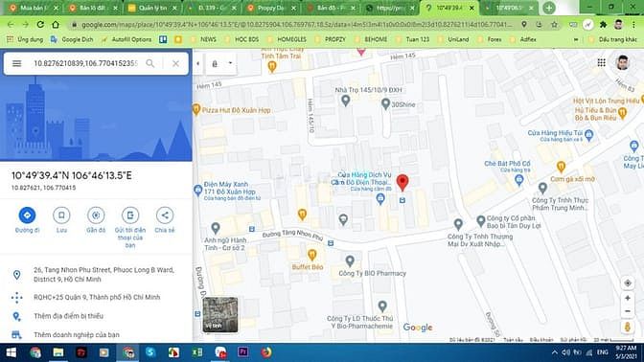Click the address 26, Tang Nhon Phu Street
Viewport: 644px width, 362px height.
103,275
